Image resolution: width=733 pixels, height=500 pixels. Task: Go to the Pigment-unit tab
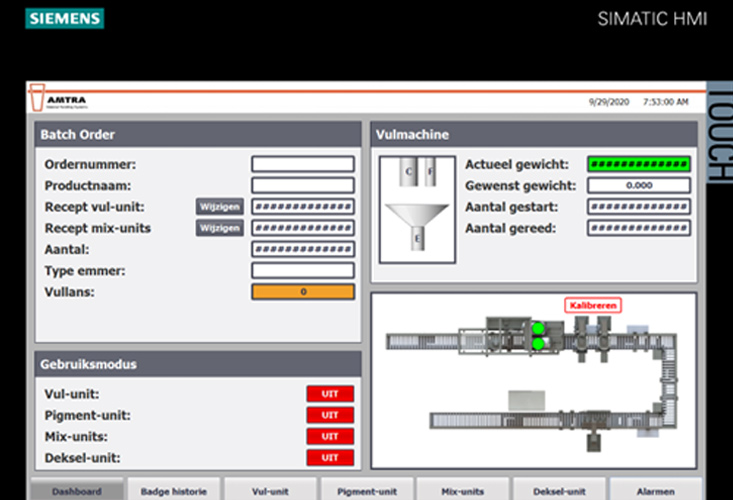tap(365, 491)
